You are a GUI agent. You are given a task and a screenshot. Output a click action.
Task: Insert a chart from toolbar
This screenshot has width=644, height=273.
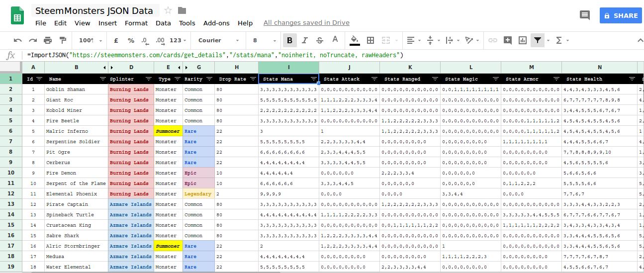coord(523,40)
